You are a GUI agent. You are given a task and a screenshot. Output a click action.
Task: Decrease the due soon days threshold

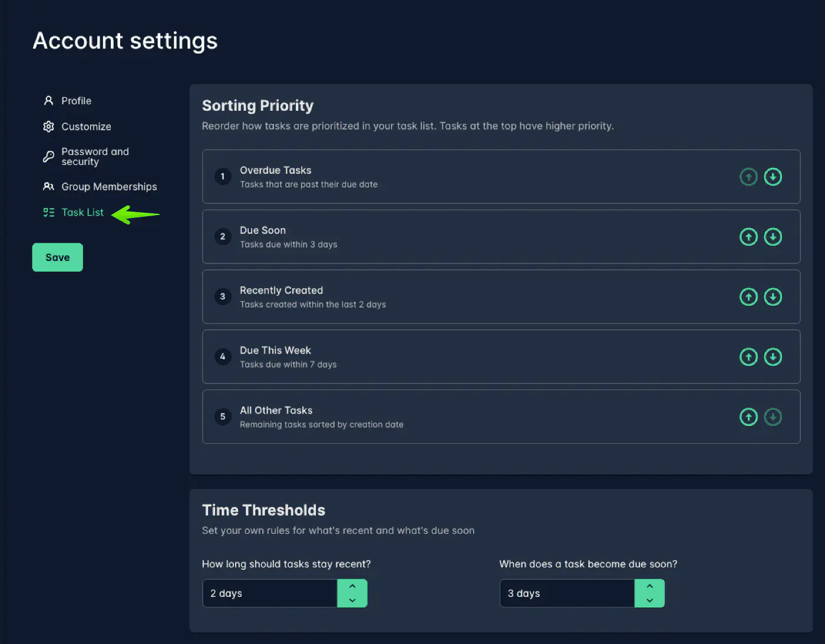pos(649,600)
